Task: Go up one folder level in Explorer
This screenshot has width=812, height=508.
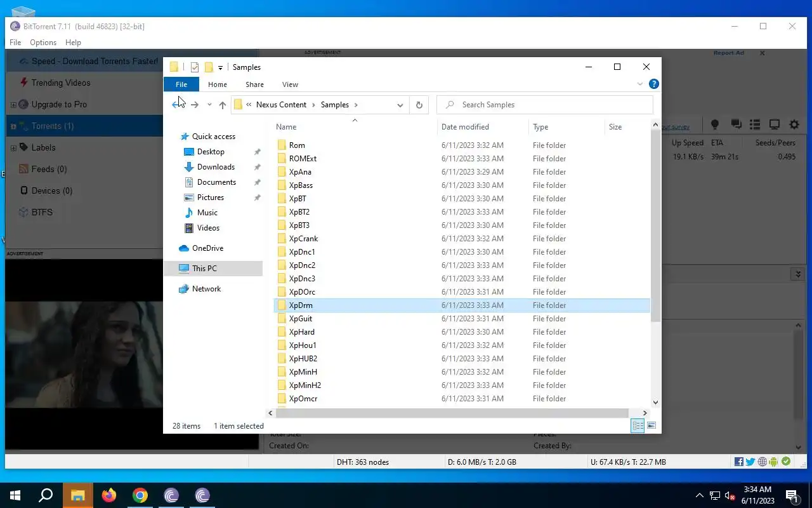Action: pos(222,105)
